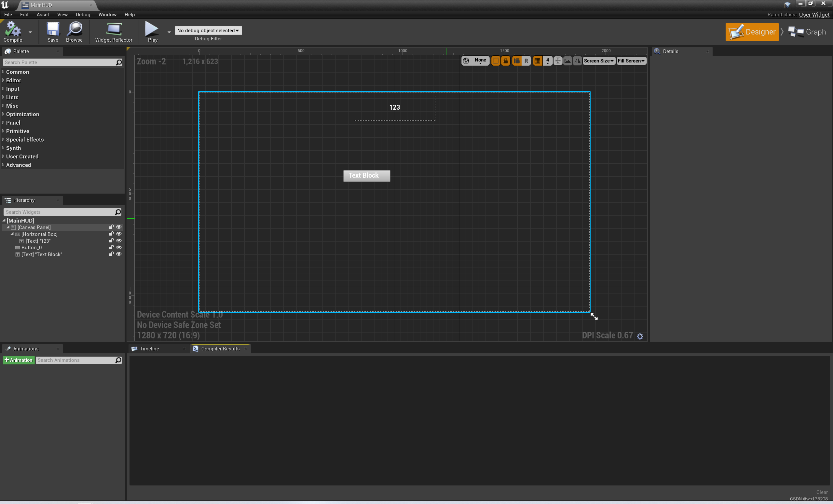Open the View menu
Image resolution: width=833 pixels, height=504 pixels.
(x=62, y=15)
